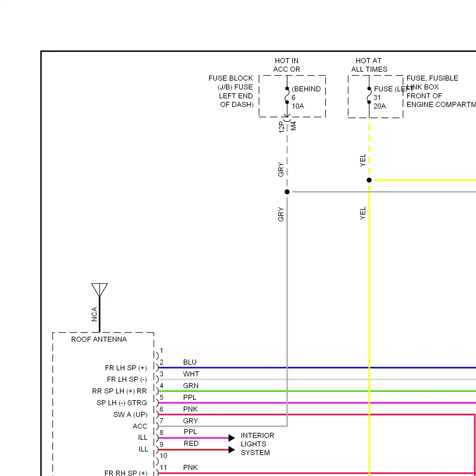Click the 'FR LH SP (-)' terminal label
Screen dimensions: 476x476
[x=127, y=379]
